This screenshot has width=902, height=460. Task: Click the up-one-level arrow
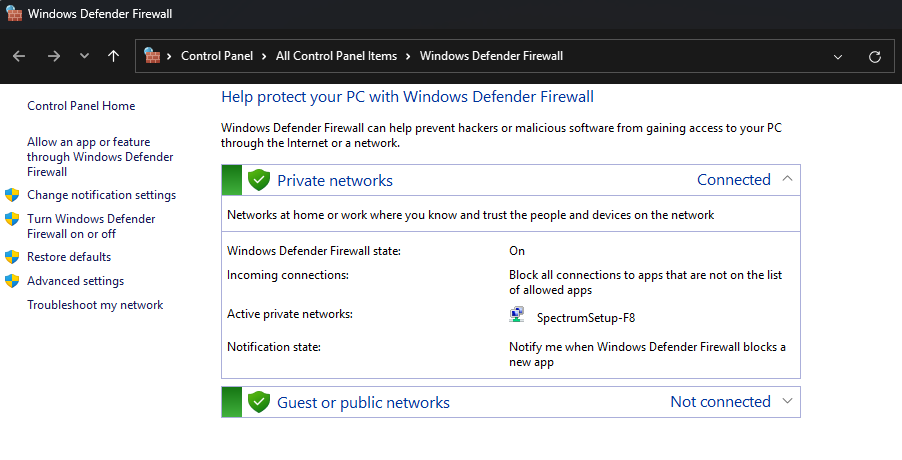[113, 56]
